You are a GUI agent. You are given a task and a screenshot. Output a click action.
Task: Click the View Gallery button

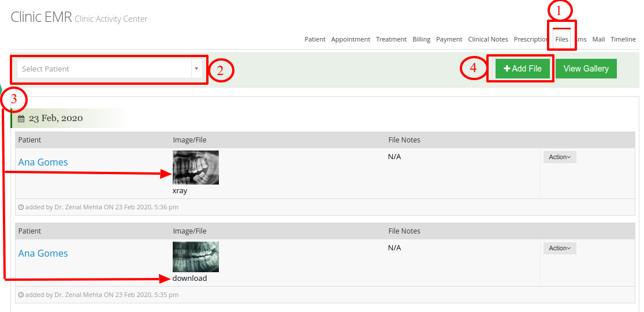[586, 69]
